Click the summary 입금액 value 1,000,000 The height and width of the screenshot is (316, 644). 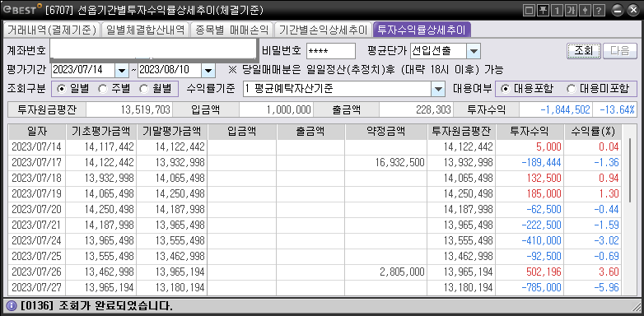[x=289, y=110]
